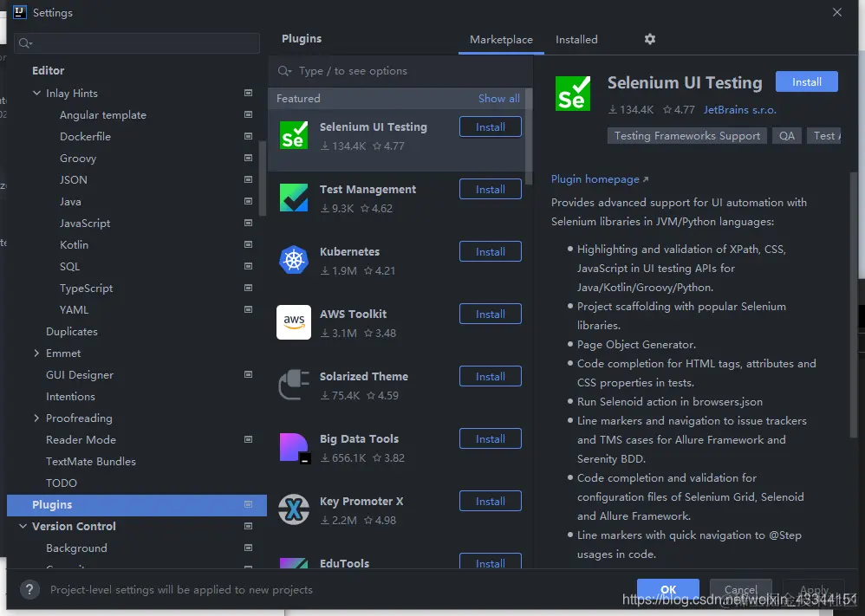Focus the settings search field
This screenshot has width=865, height=616.
pos(137,43)
